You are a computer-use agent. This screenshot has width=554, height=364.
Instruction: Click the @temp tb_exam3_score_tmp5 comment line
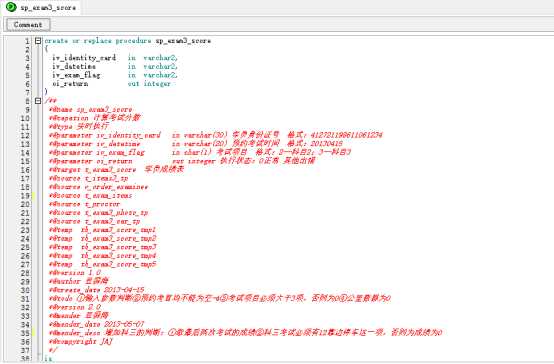[103, 264]
